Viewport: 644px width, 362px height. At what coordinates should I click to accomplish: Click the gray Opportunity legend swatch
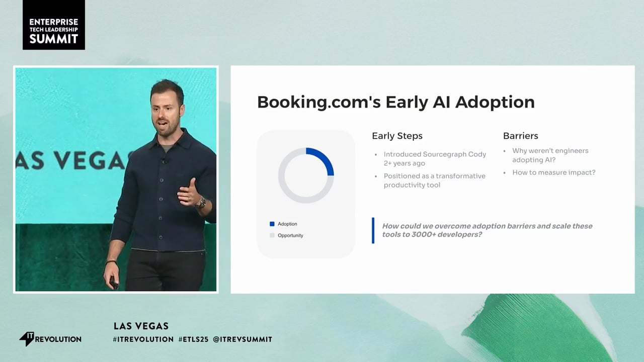(272, 235)
